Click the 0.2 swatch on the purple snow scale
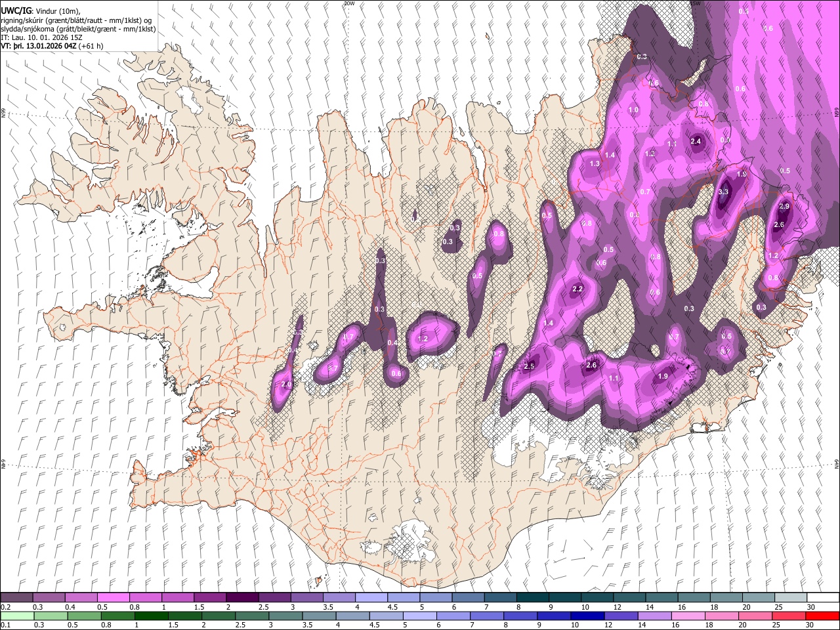840x630 pixels. click(16, 598)
